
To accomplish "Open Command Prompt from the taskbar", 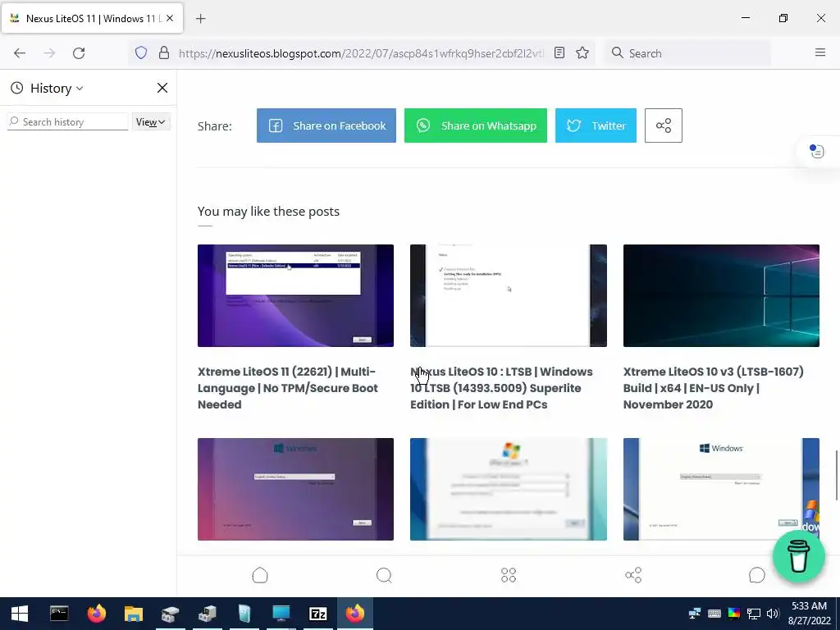I will click(x=59, y=614).
